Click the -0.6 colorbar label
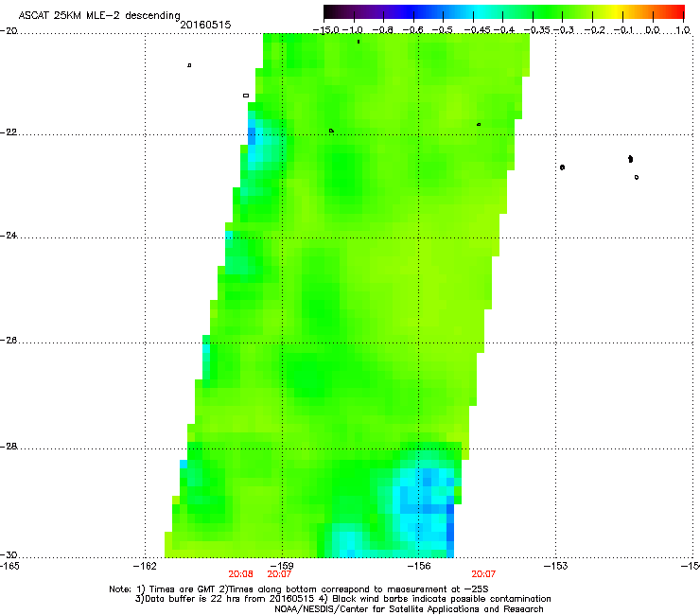The width and height of the screenshot is (700, 615). pyautogui.click(x=413, y=30)
